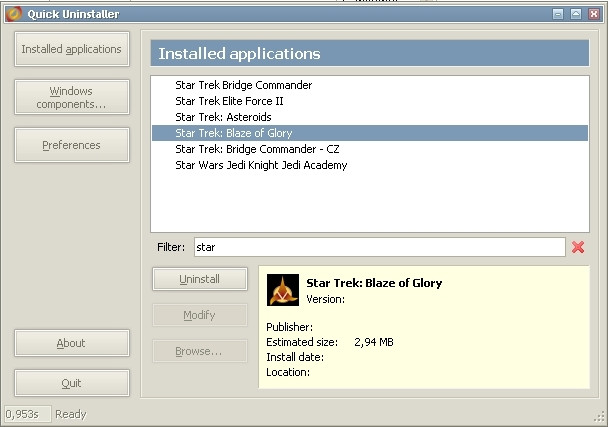Click the Installed applications header banner

[x=370, y=53]
